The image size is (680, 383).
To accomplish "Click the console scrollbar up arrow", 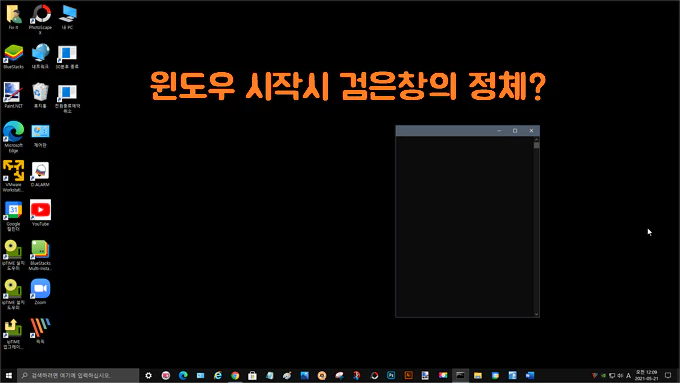I will click(536, 140).
